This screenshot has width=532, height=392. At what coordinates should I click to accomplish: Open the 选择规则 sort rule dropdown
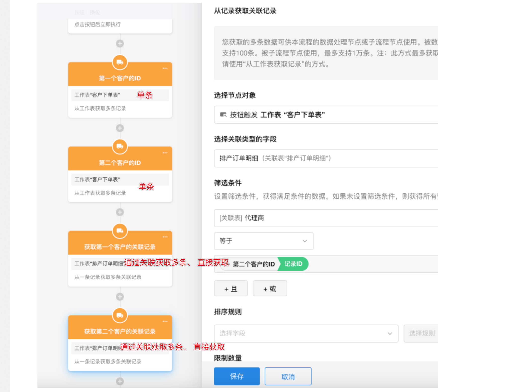coord(422,333)
